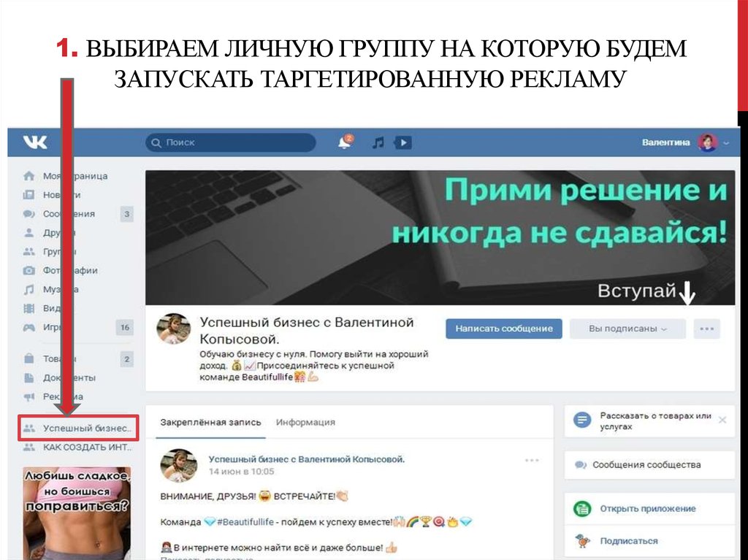The width and height of the screenshot is (748, 560).
Task: Click the Написать сообщение button
Action: coord(504,329)
